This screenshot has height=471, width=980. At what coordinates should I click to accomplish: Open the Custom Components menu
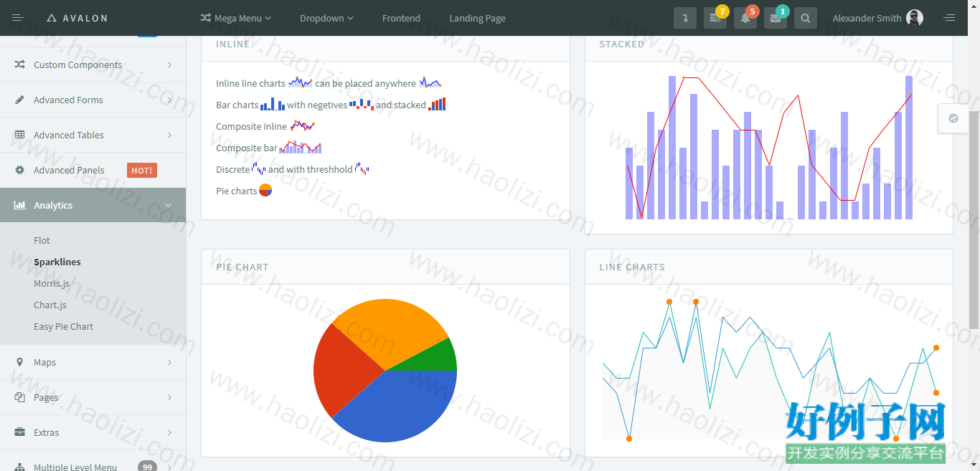pyautogui.click(x=93, y=65)
